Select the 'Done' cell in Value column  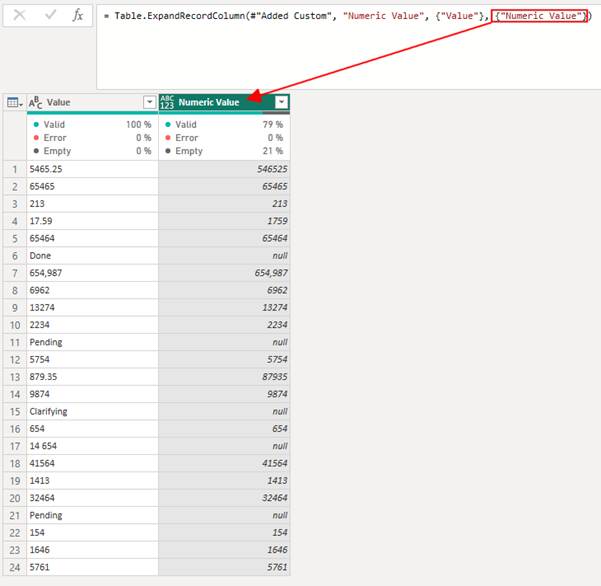pyautogui.click(x=92, y=255)
